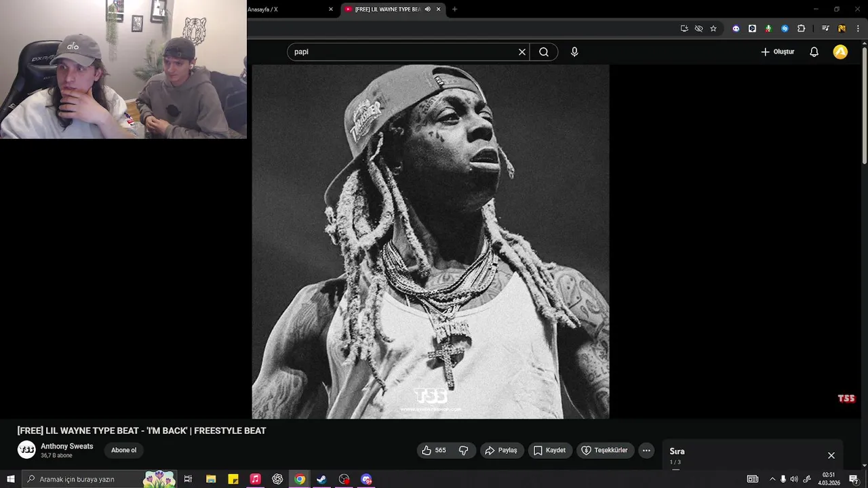Save the video with Kaydet
The width and height of the screenshot is (868, 488).
[x=549, y=450]
